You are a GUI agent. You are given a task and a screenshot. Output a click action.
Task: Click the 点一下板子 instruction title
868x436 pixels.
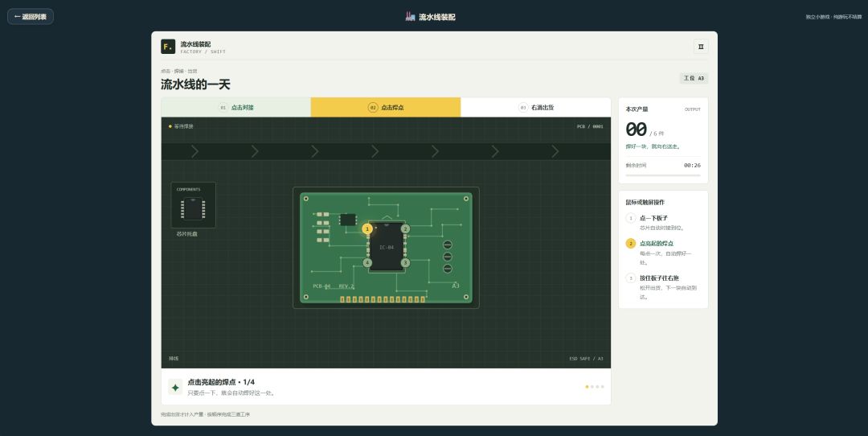tap(653, 218)
